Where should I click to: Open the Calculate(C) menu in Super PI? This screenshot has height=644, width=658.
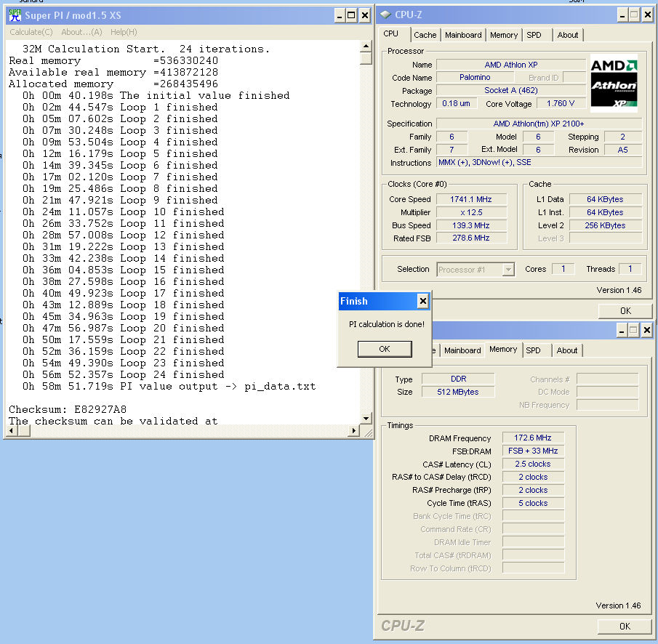click(x=31, y=32)
